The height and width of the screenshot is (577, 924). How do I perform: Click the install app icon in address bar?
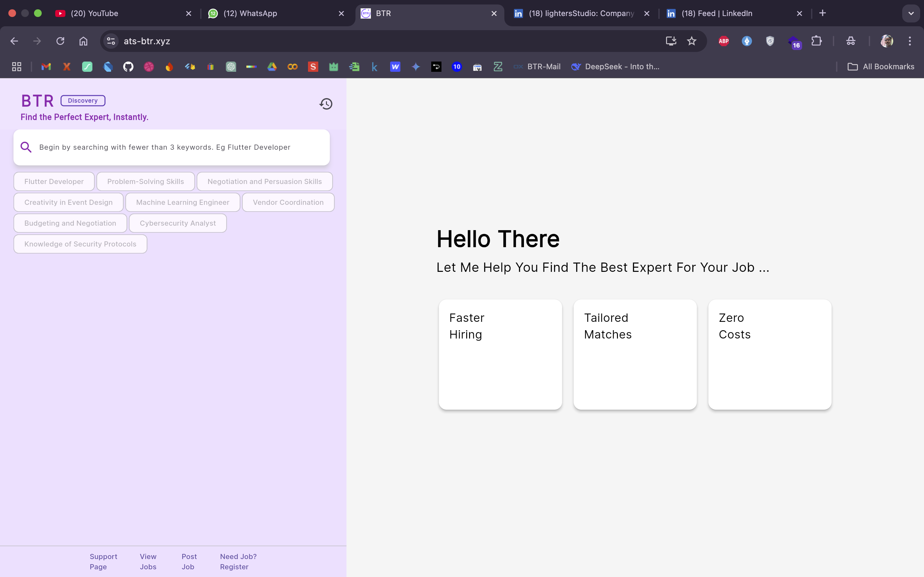[671, 41]
